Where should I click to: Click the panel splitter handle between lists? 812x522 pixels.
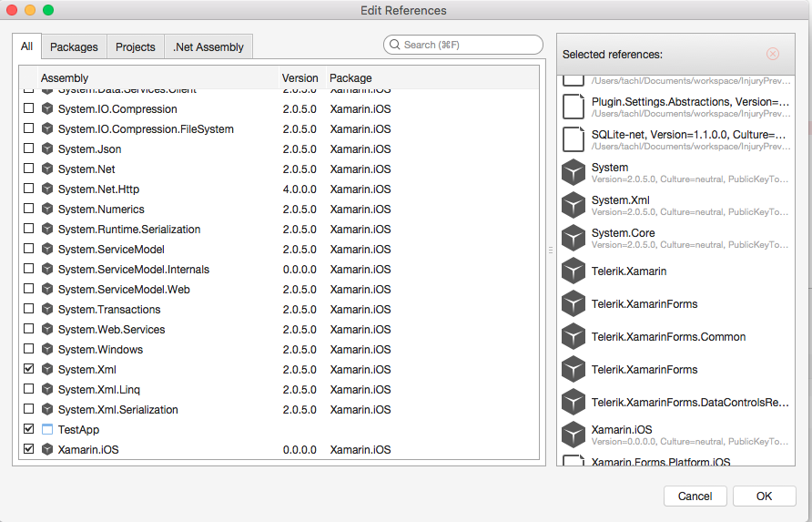551,250
